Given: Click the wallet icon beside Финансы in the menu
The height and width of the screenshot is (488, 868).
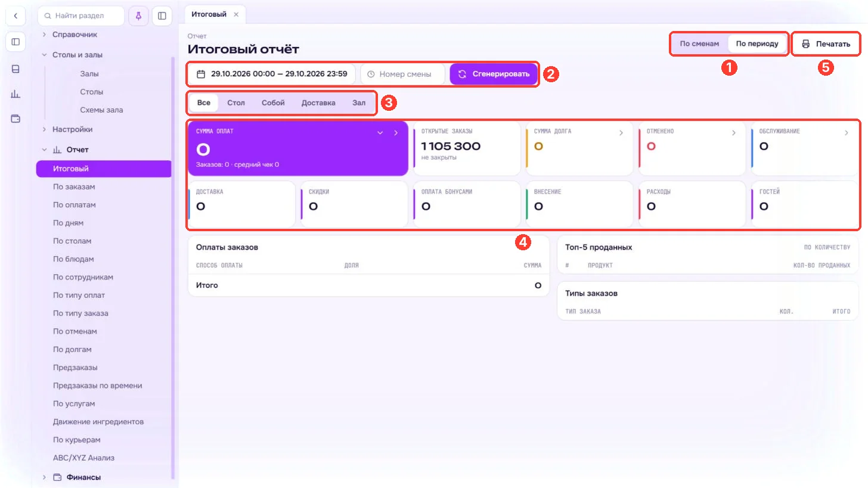Looking at the screenshot, I should (x=57, y=477).
